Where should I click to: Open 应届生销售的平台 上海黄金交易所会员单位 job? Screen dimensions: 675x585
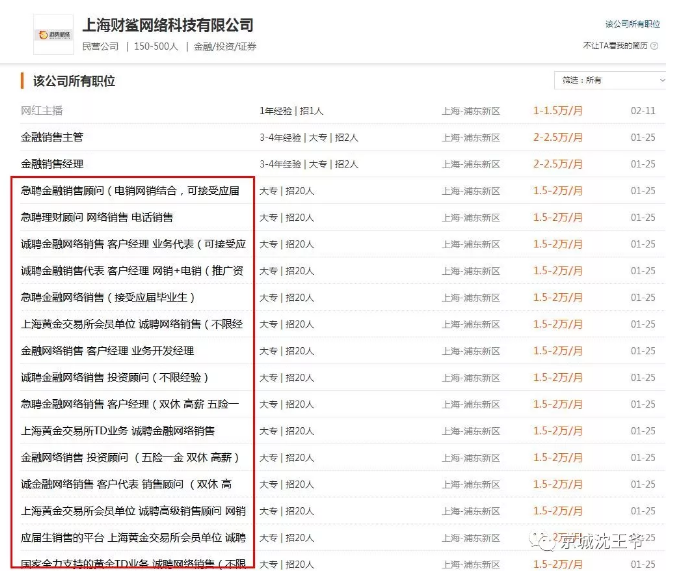(x=133, y=538)
